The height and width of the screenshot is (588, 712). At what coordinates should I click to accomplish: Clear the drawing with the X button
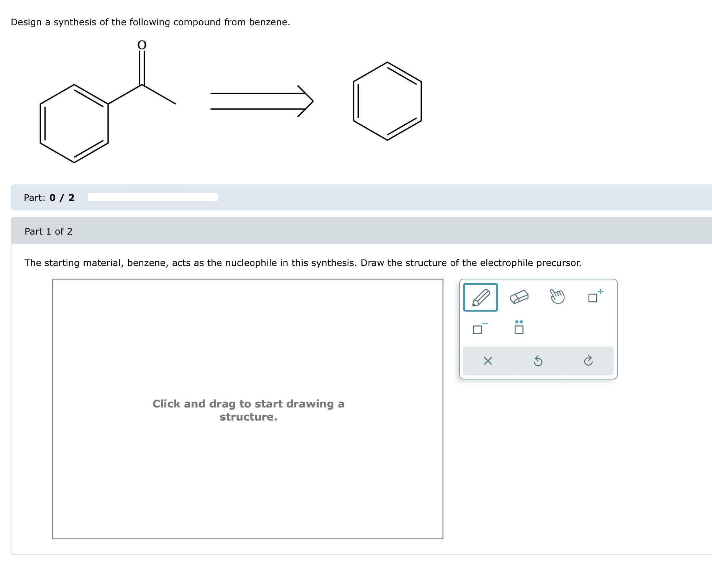pyautogui.click(x=487, y=361)
